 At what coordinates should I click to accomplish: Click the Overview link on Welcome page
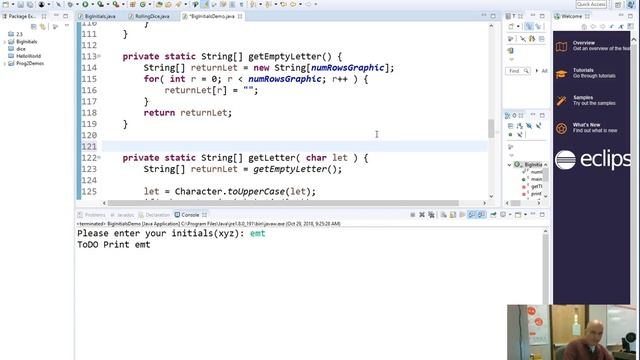[x=584, y=43]
